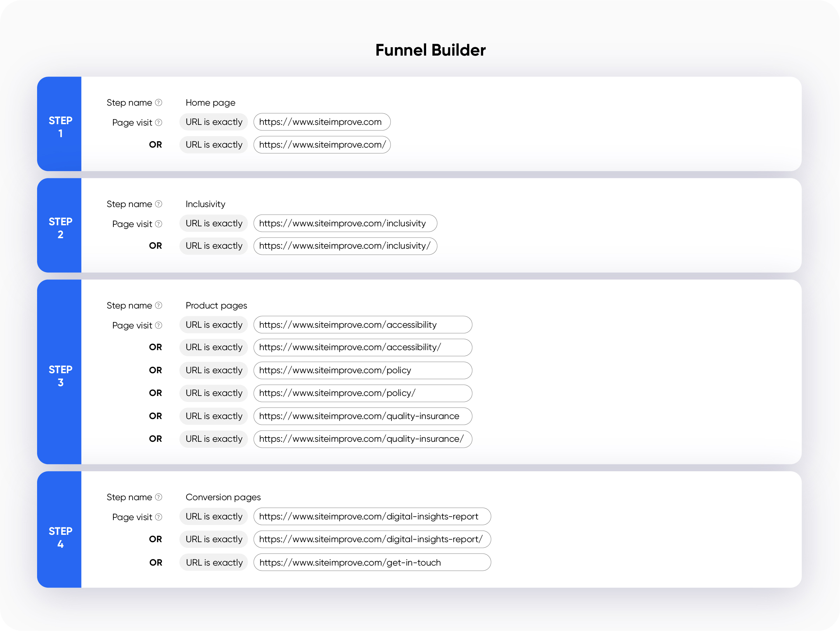Open the URL condition selector for Inclusivity step
This screenshot has width=840, height=631.
[213, 223]
